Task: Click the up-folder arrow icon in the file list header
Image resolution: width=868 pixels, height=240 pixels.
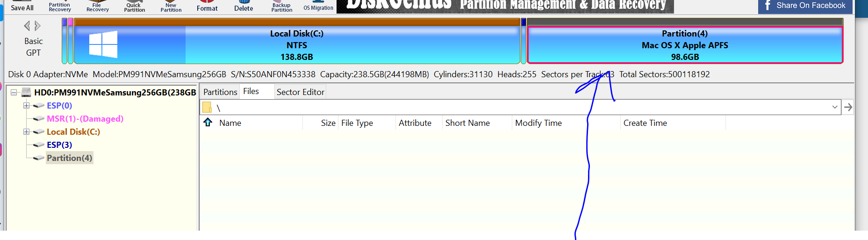Action: [x=208, y=122]
